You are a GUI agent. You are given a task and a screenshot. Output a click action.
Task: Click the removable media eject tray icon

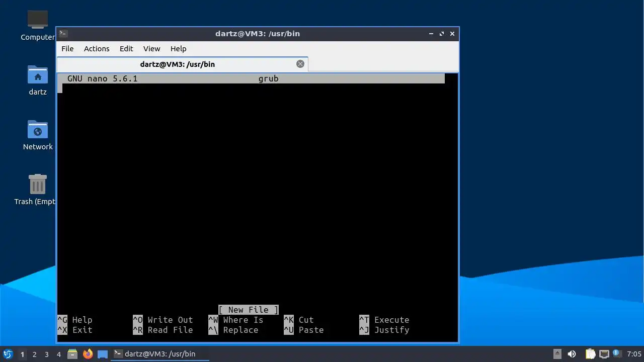click(x=557, y=354)
